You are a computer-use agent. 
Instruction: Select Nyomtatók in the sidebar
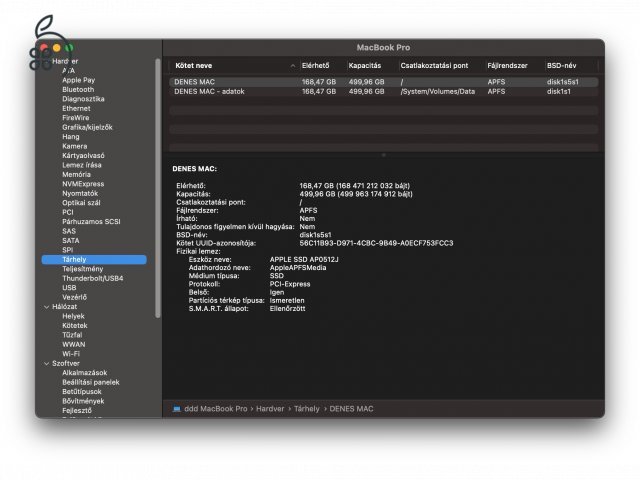click(x=80, y=193)
